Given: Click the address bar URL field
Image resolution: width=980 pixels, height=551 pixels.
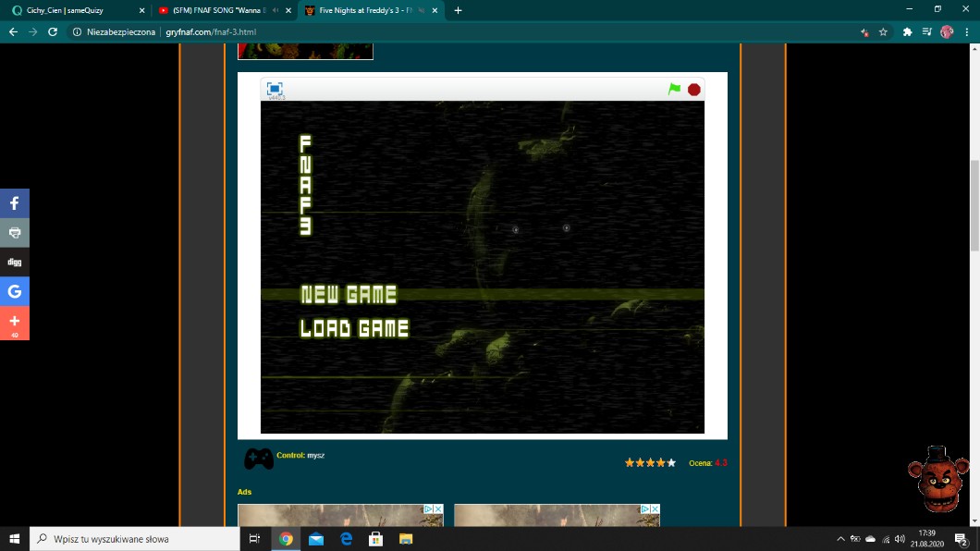Looking at the screenshot, I should coord(462,31).
